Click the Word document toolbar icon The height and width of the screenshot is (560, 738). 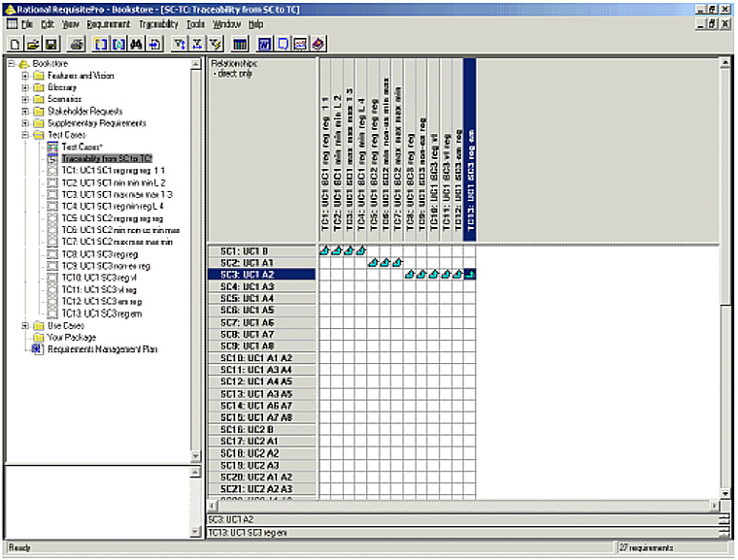pos(264,45)
